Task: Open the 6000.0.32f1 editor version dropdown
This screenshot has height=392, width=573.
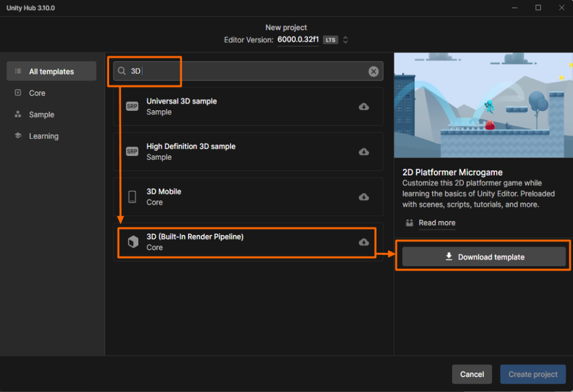Action: [298, 40]
